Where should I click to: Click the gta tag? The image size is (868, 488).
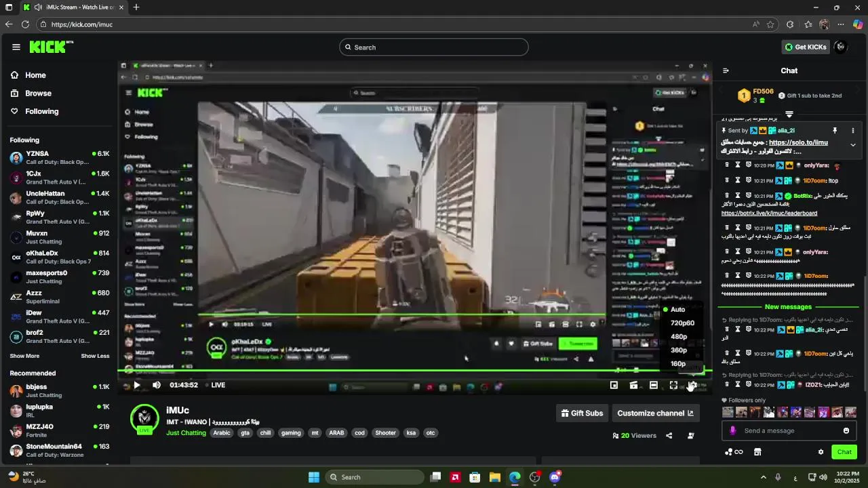coord(245,433)
